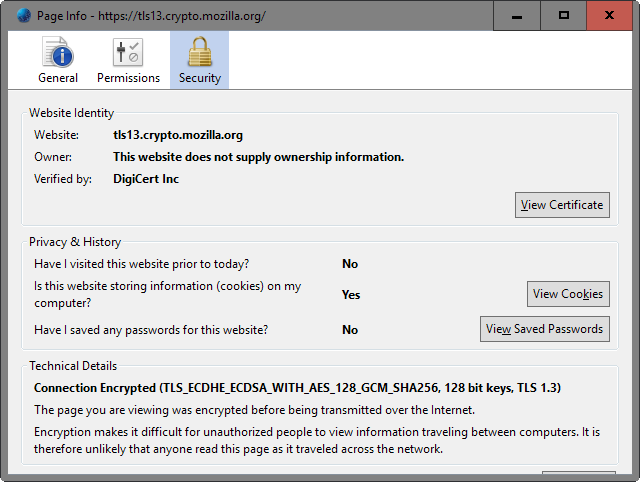Click 'Encryption makes it difficult' paragraph
Screen dimensions: 640x482
click(317, 440)
